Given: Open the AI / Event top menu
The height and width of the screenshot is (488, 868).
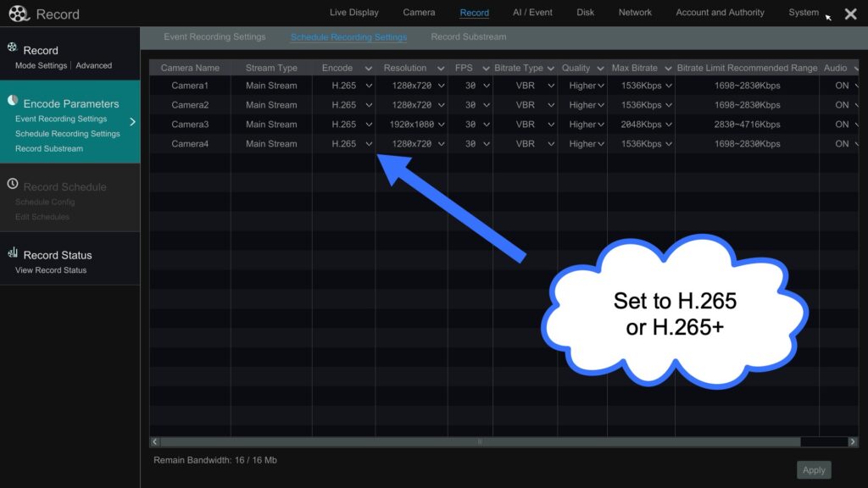Looking at the screenshot, I should tap(532, 13).
